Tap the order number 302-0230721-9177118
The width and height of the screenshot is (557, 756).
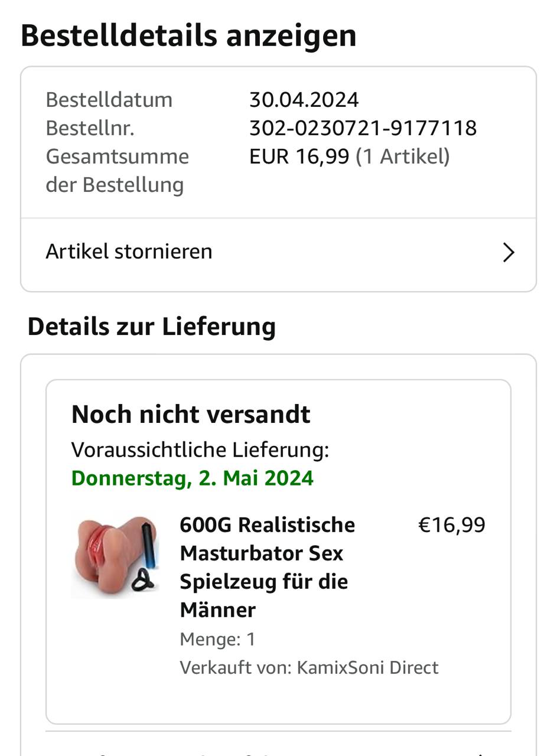363,128
